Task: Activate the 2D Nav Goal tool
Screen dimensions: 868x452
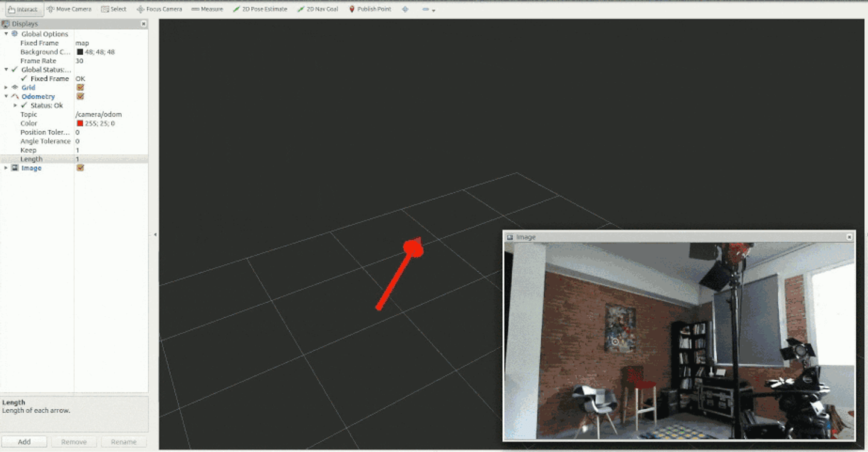Action: pos(318,9)
